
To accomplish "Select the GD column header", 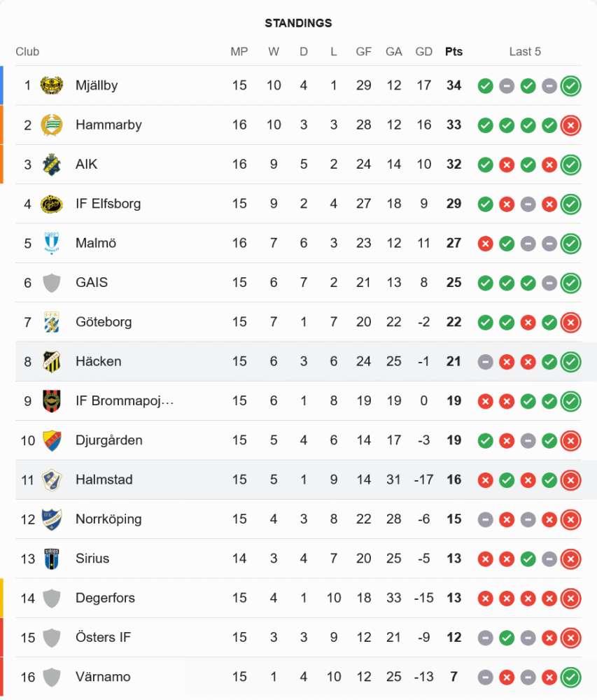I will coord(424,52).
